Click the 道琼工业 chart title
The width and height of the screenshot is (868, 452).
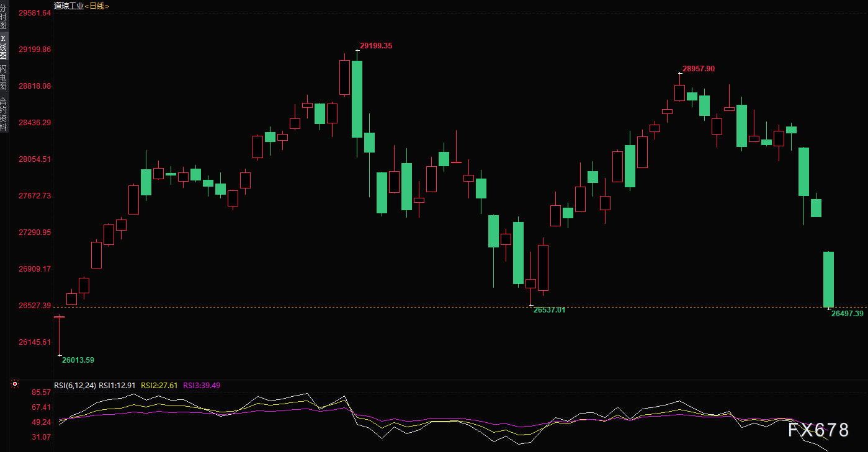(x=68, y=6)
